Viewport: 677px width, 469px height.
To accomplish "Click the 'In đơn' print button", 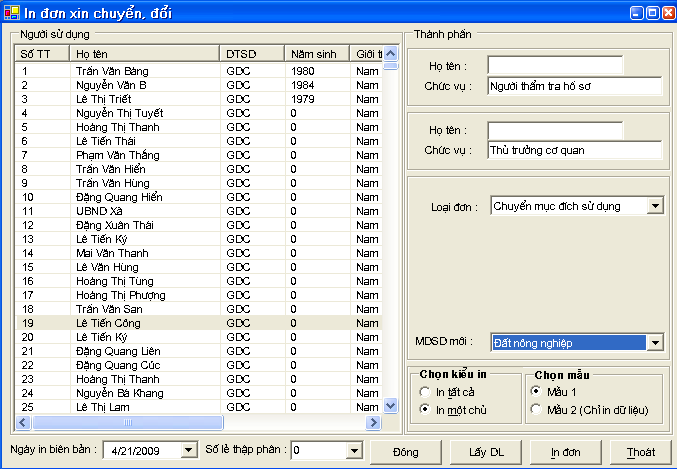I will coord(565,452).
